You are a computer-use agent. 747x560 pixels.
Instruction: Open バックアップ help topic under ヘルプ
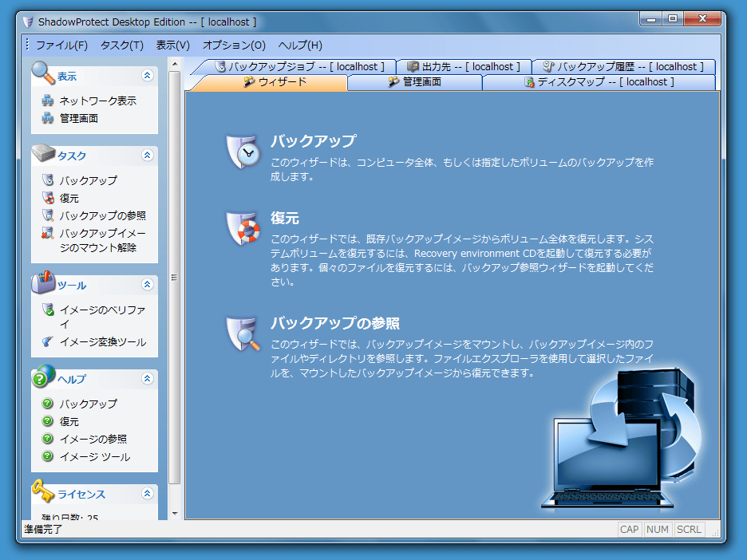(88, 404)
